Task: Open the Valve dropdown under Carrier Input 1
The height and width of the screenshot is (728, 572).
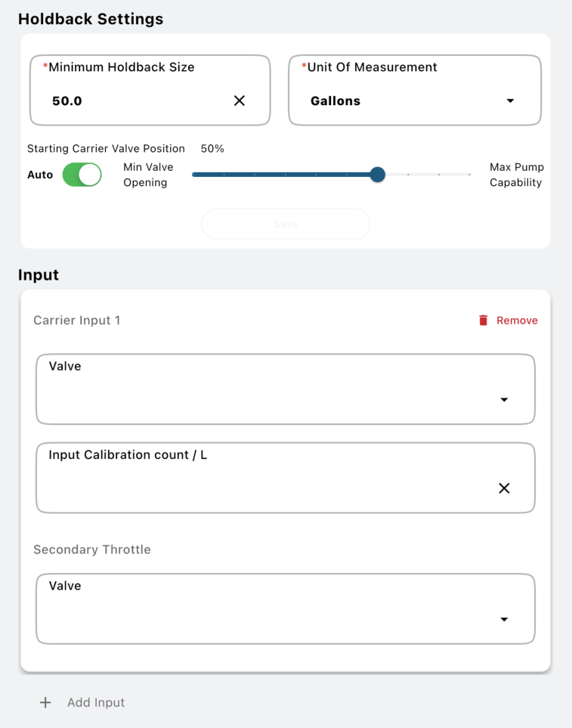Action: (272, 390)
